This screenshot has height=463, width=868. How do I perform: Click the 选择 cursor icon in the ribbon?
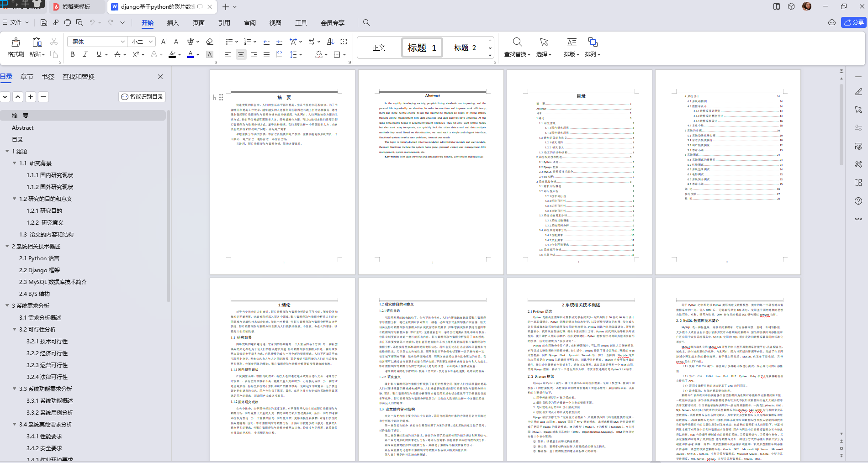pyautogui.click(x=544, y=42)
